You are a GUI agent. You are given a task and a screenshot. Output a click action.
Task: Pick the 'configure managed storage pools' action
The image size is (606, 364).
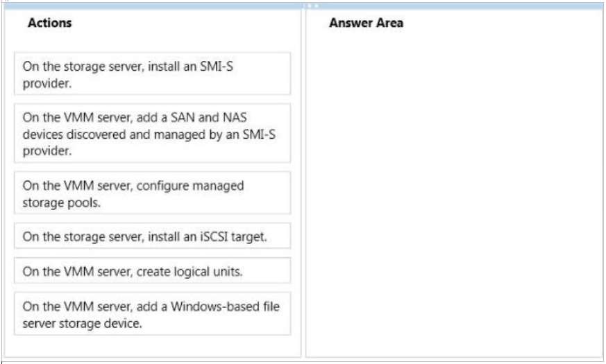pyautogui.click(x=152, y=193)
